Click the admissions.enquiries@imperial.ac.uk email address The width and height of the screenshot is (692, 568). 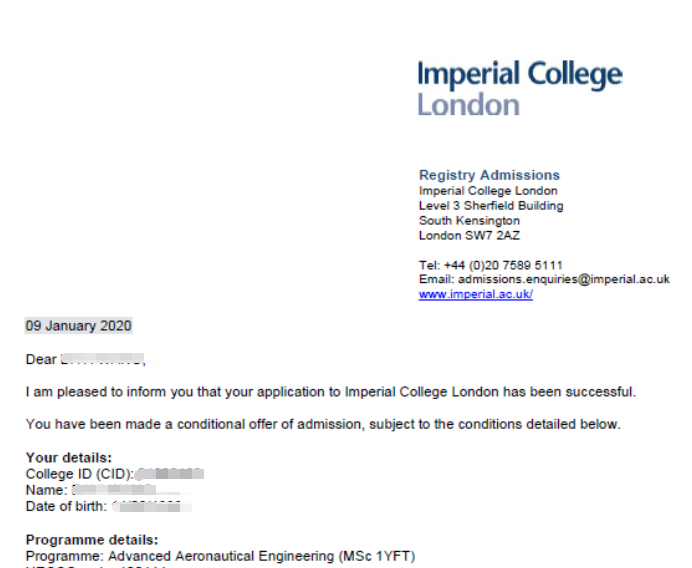pos(564,279)
